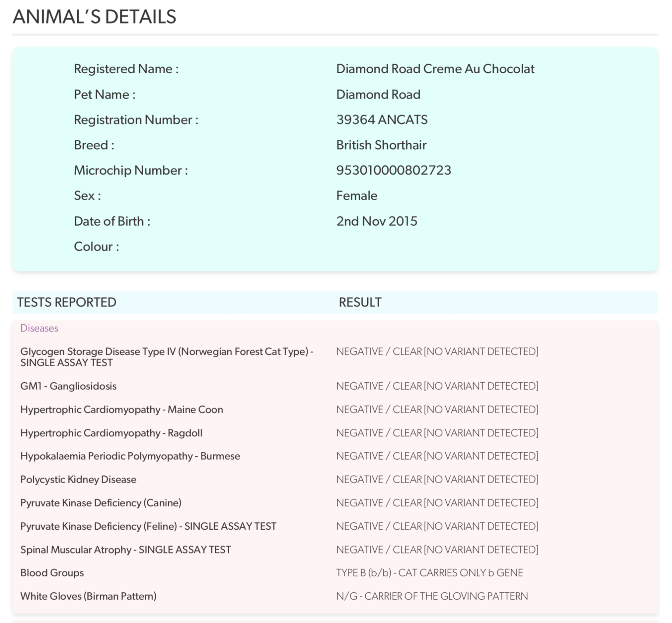Click the 'RESULT' column header
Viewport: 672px width, 623px height.
360,302
